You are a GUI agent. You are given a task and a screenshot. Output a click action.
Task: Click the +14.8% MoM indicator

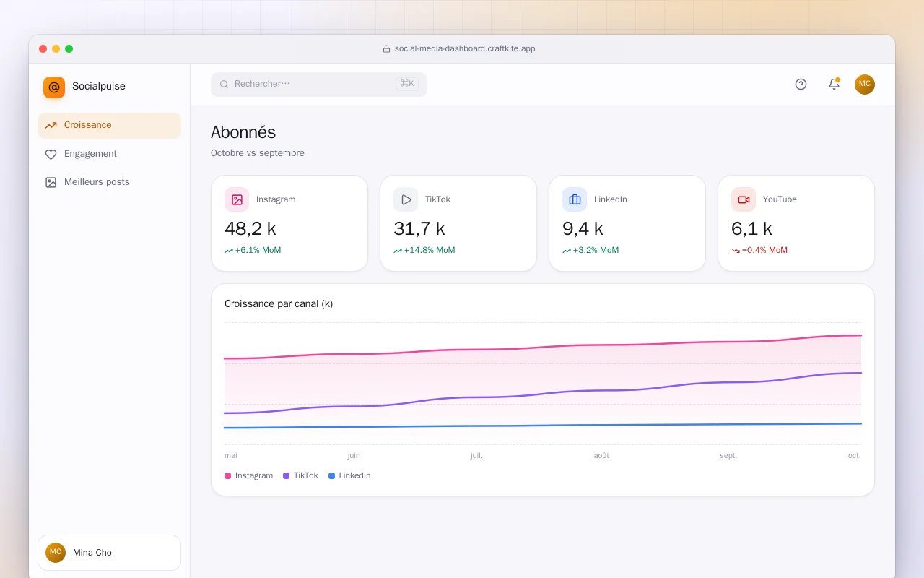click(x=424, y=250)
